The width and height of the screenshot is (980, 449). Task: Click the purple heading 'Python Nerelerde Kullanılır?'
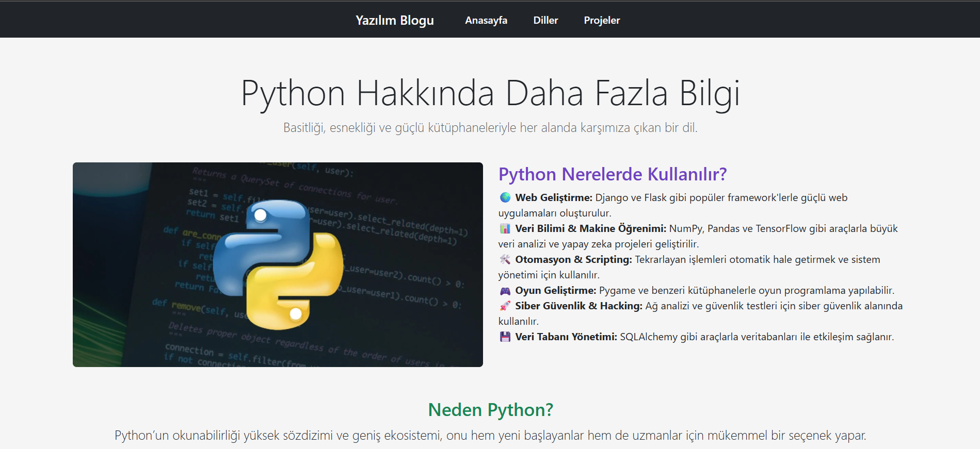click(613, 174)
